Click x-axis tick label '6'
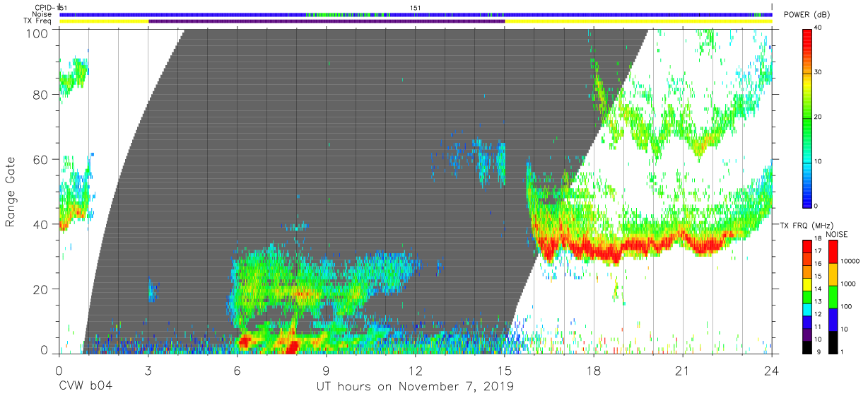Viewport: 868px width, 401px height. 237,371
